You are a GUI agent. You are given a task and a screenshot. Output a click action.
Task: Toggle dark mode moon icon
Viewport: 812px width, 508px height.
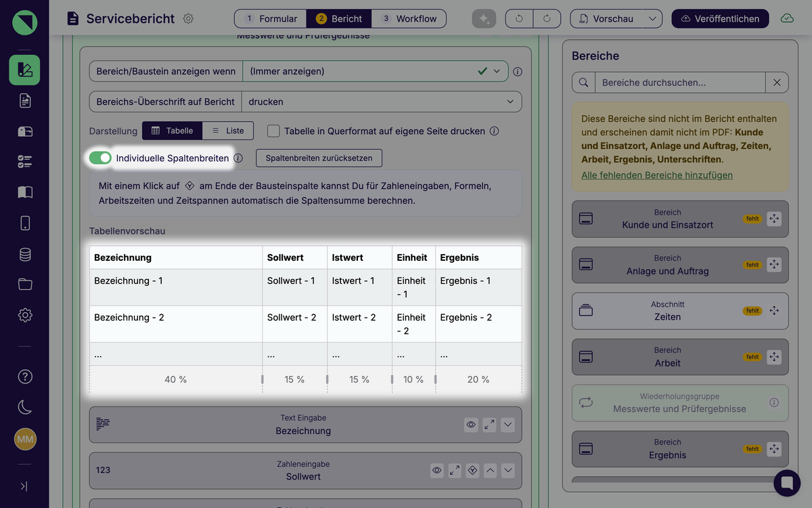coord(25,407)
